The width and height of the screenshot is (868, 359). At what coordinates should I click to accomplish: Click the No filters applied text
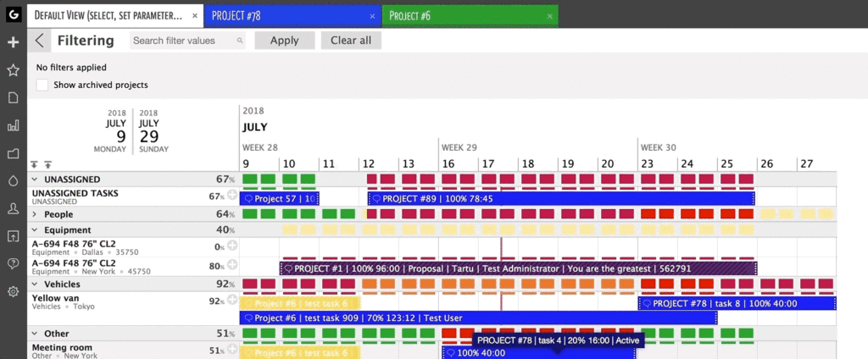point(71,68)
